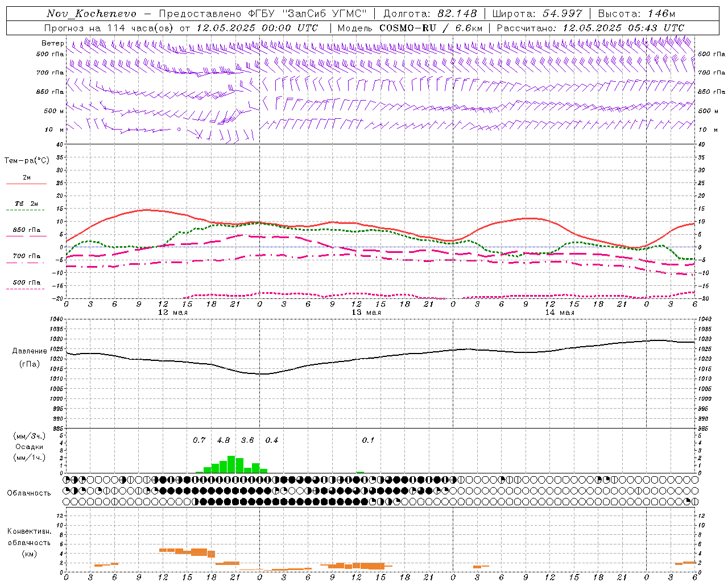728x582 pixels.
Task: Click the 4.8 precipitation total
Action: (224, 440)
